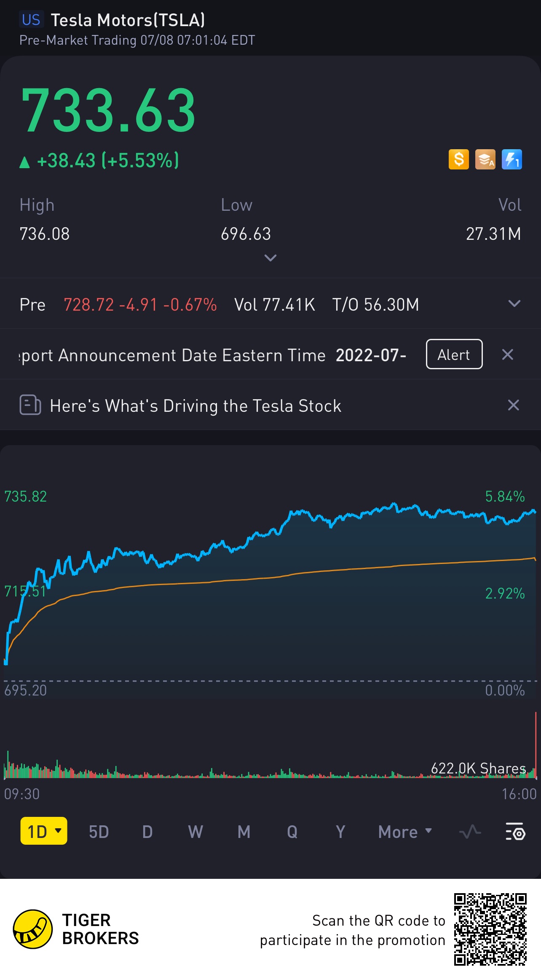Tap the news article icon
The image size is (541, 980).
click(30, 405)
